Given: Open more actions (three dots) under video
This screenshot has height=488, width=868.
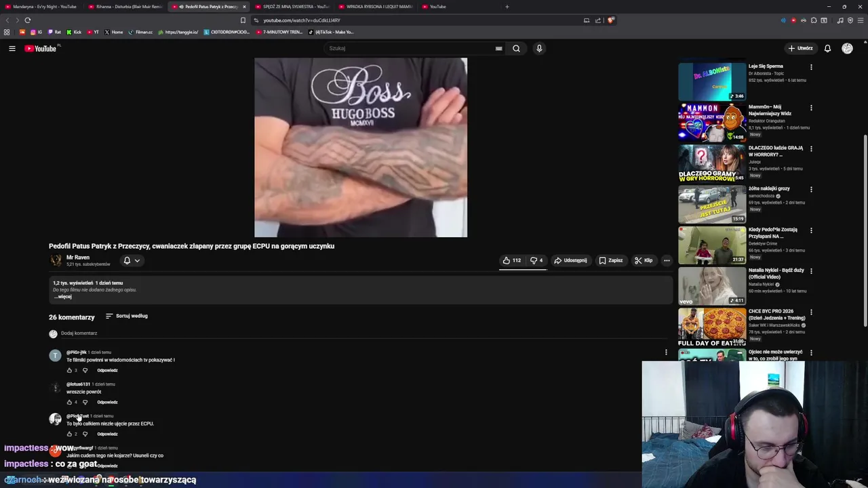Looking at the screenshot, I should (667, 260).
